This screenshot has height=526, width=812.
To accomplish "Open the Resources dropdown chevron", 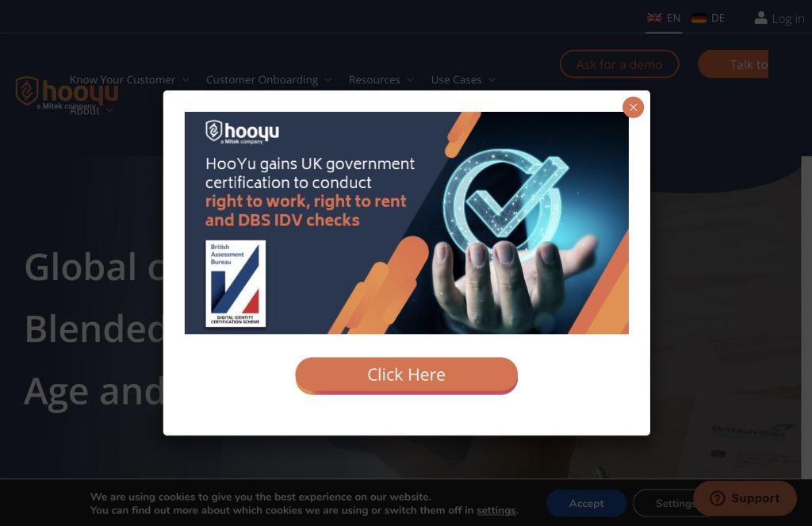I will (410, 80).
